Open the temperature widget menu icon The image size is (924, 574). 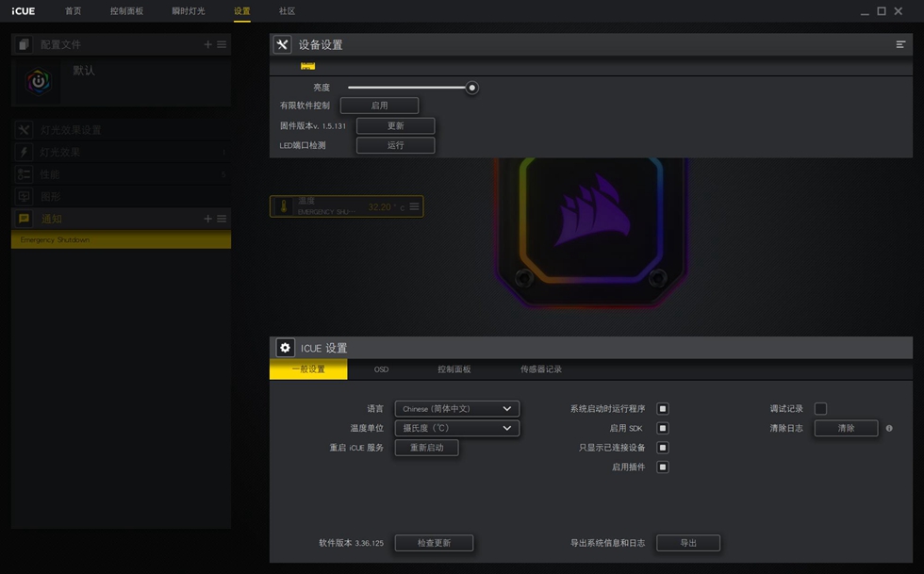(414, 206)
